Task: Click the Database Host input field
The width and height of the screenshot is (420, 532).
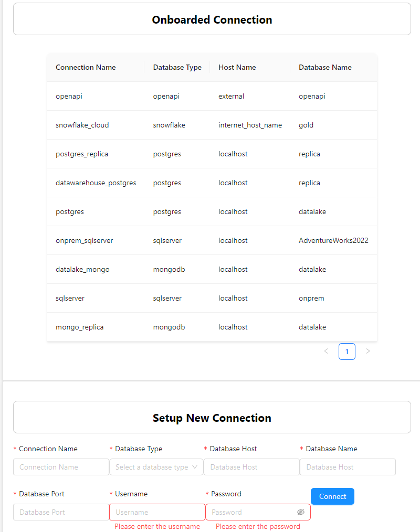Action: point(251,467)
